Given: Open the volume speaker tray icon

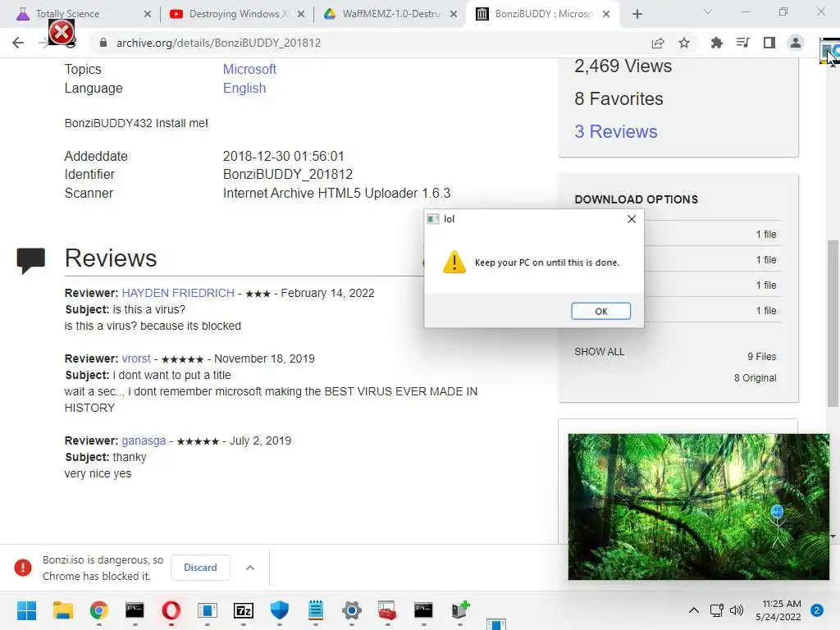Looking at the screenshot, I should tap(737, 610).
